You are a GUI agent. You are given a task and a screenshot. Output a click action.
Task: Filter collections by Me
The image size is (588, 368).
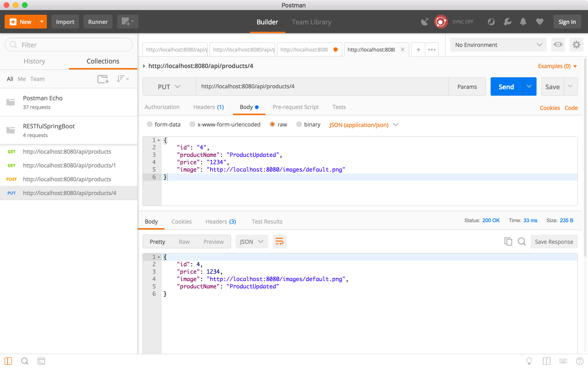click(22, 79)
